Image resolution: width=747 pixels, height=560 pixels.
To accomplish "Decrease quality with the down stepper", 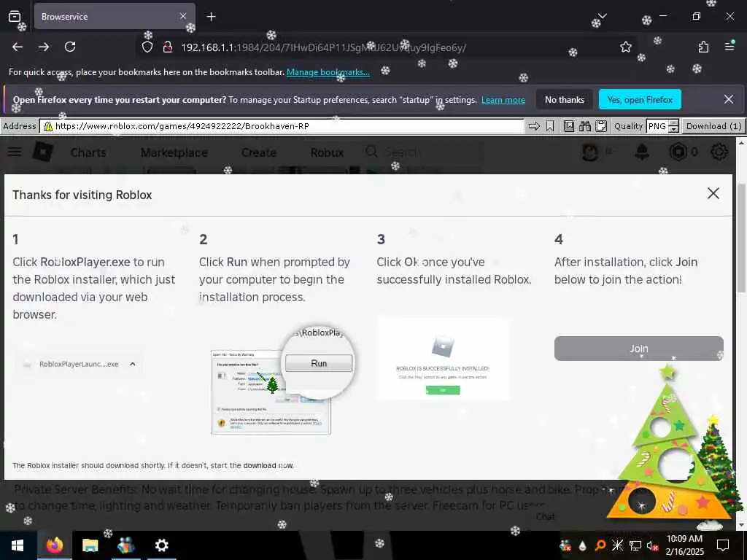I will [673, 130].
